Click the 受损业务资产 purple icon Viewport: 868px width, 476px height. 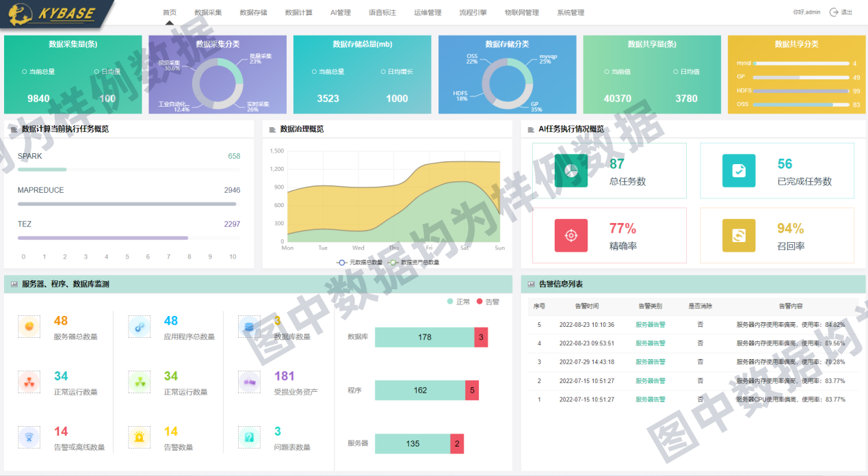click(x=249, y=382)
